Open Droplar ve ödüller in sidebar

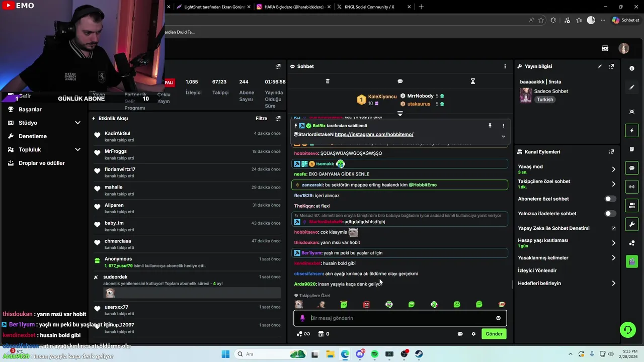(42, 163)
